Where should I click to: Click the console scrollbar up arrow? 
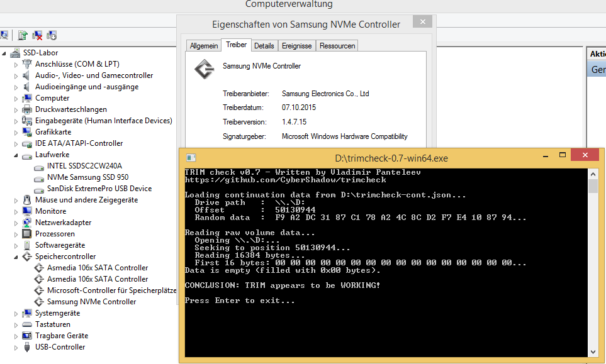pyautogui.click(x=593, y=174)
